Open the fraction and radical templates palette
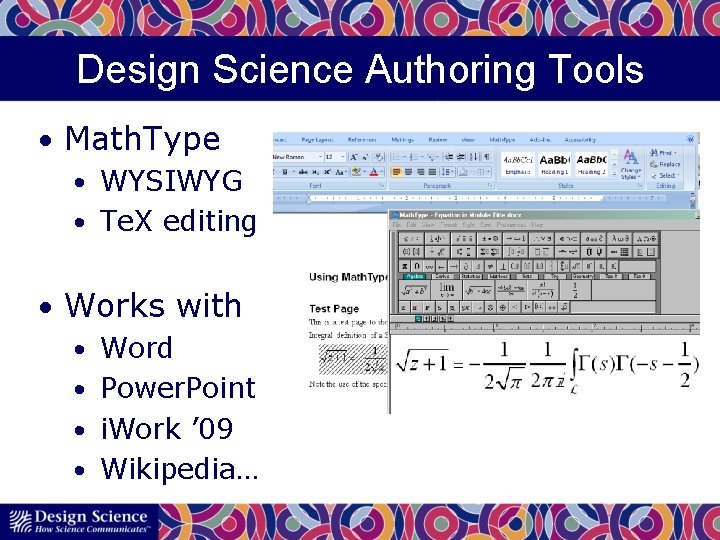Image resolution: width=720 pixels, height=540 pixels. click(x=437, y=252)
